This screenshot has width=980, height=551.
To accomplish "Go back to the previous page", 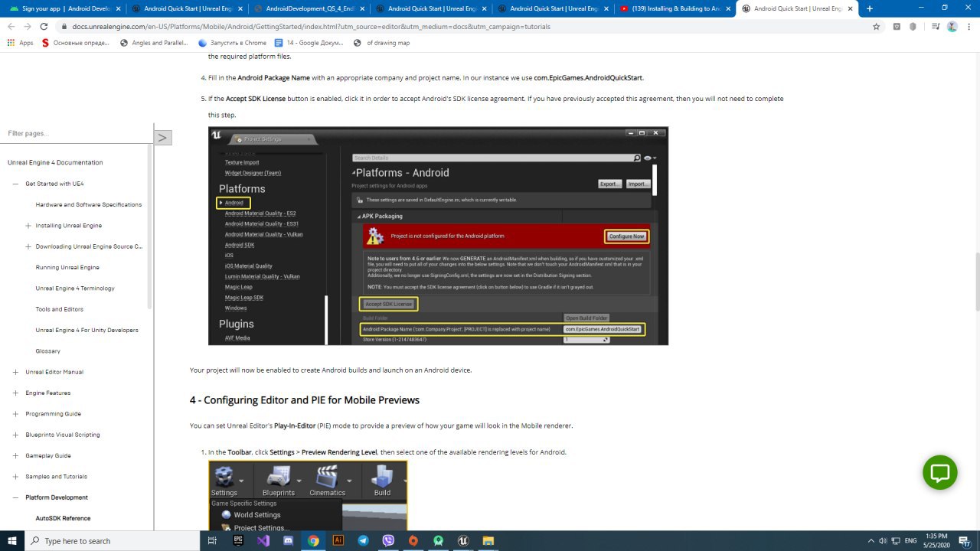I will tap(11, 26).
